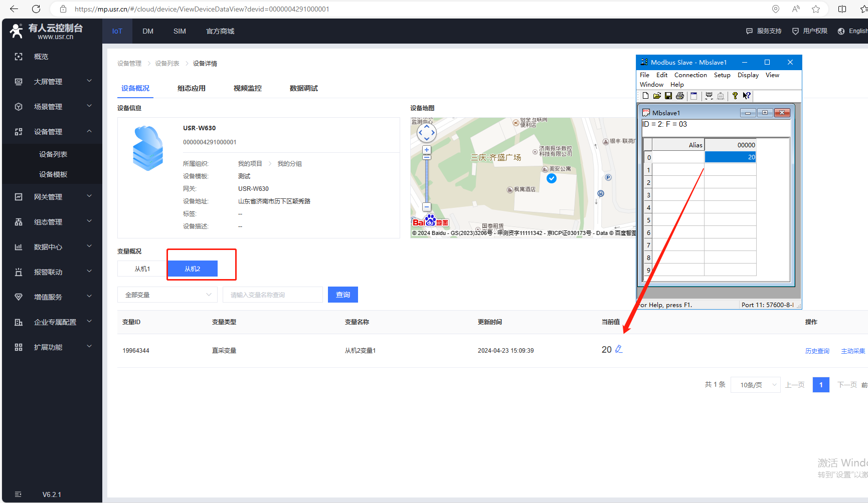The image size is (868, 503).
Task: Open the Connection menu in Modbus Slave
Action: pos(690,75)
